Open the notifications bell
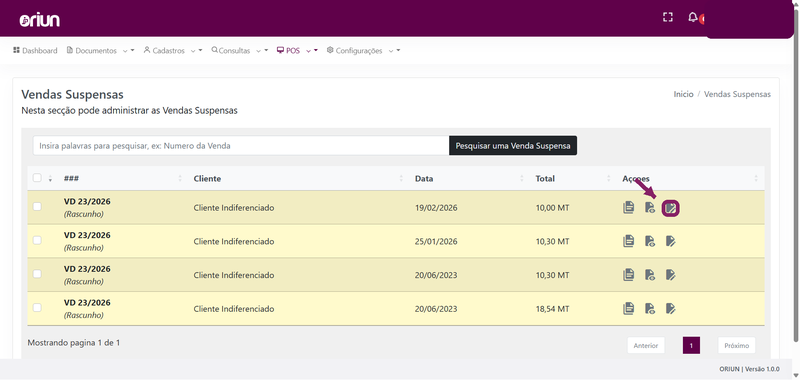 [692, 17]
